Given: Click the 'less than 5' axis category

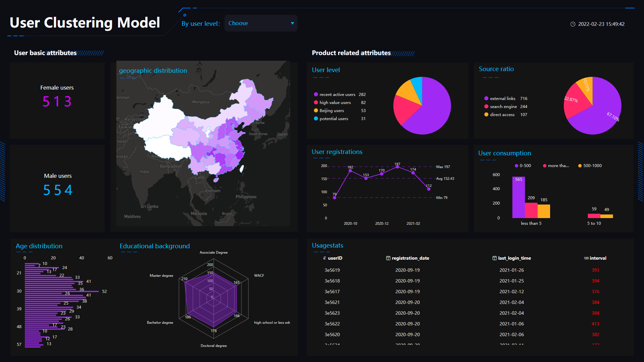Looking at the screenshot, I should (531, 223).
